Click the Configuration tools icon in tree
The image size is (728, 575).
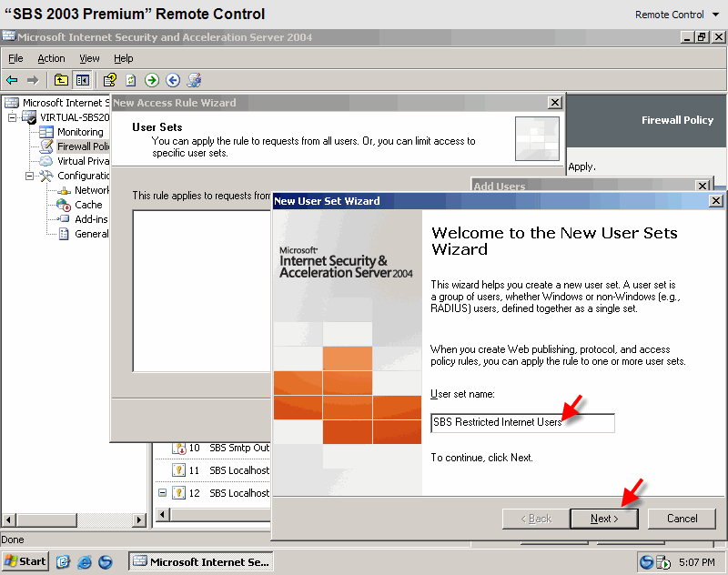tap(46, 176)
